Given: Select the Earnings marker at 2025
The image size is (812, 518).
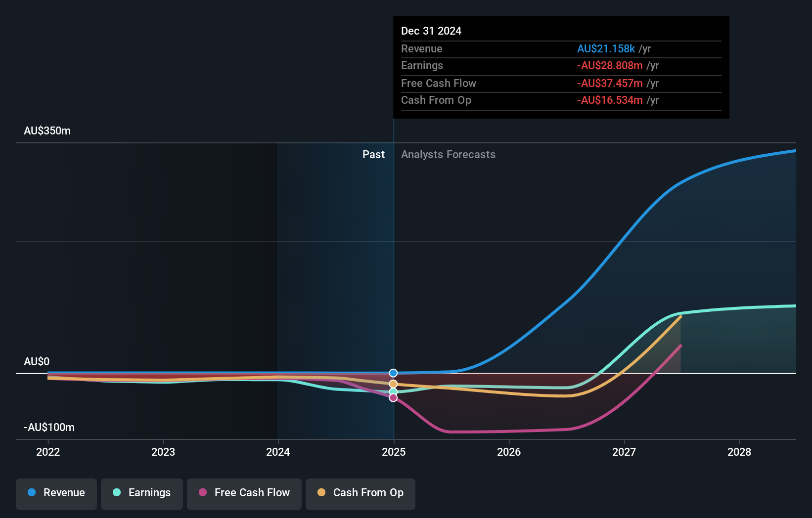Looking at the screenshot, I should [x=393, y=392].
